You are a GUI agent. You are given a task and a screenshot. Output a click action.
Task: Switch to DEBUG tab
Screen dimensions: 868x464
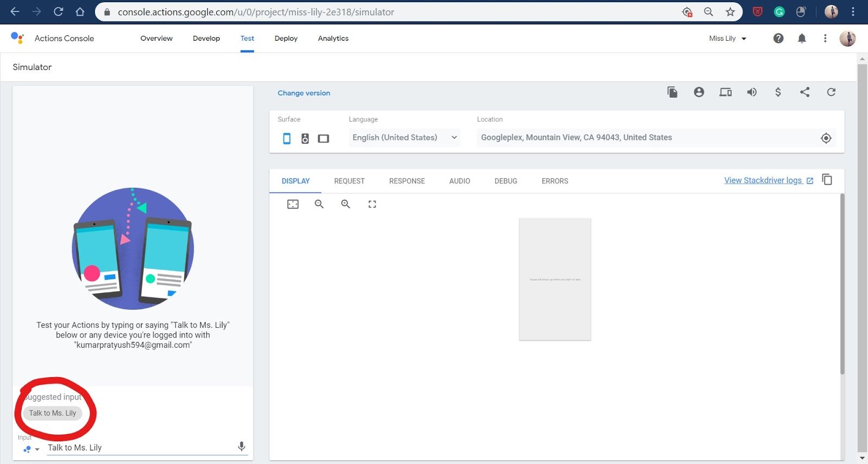coord(506,181)
